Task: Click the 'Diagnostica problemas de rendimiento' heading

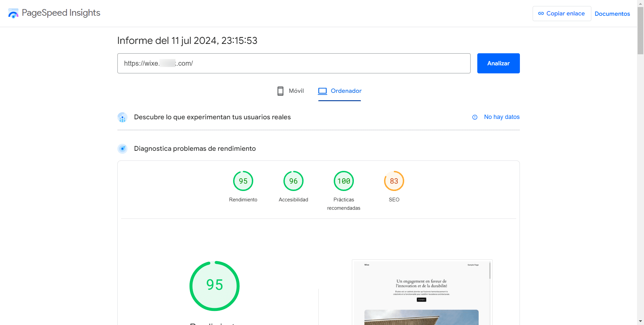Action: (195, 148)
